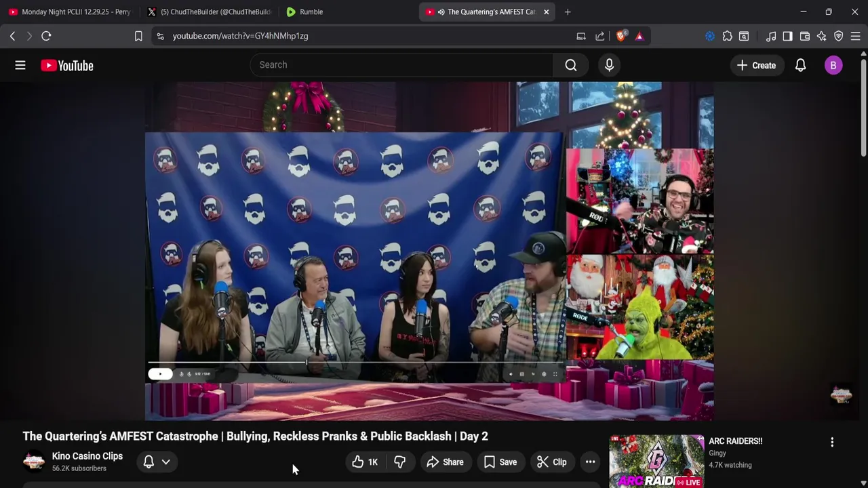Open more actions ellipsis below the video
This screenshot has width=868, height=488.
590,462
